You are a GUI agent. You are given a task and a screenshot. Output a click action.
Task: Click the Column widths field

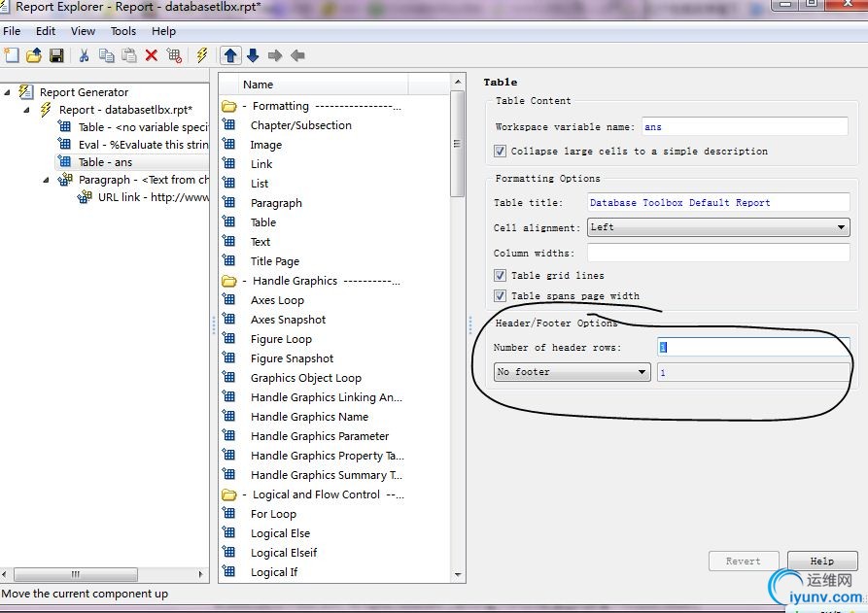(x=718, y=253)
